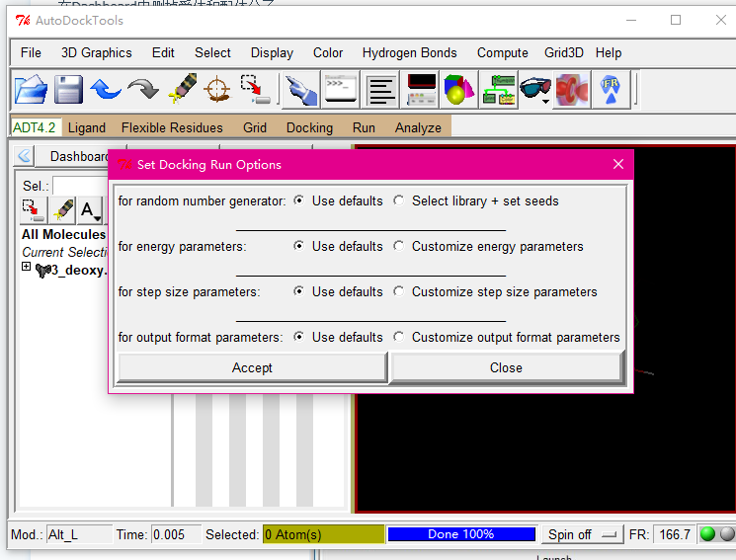Collapse the Dashboard panel with left arrow
This screenshot has width=736, height=560.
[x=24, y=156]
